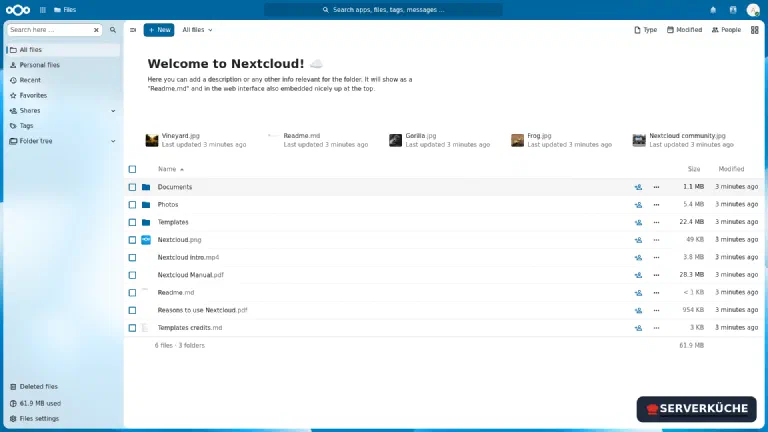The image size is (768, 432).
Task: Share Nextcloud.png file
Action: coord(638,240)
